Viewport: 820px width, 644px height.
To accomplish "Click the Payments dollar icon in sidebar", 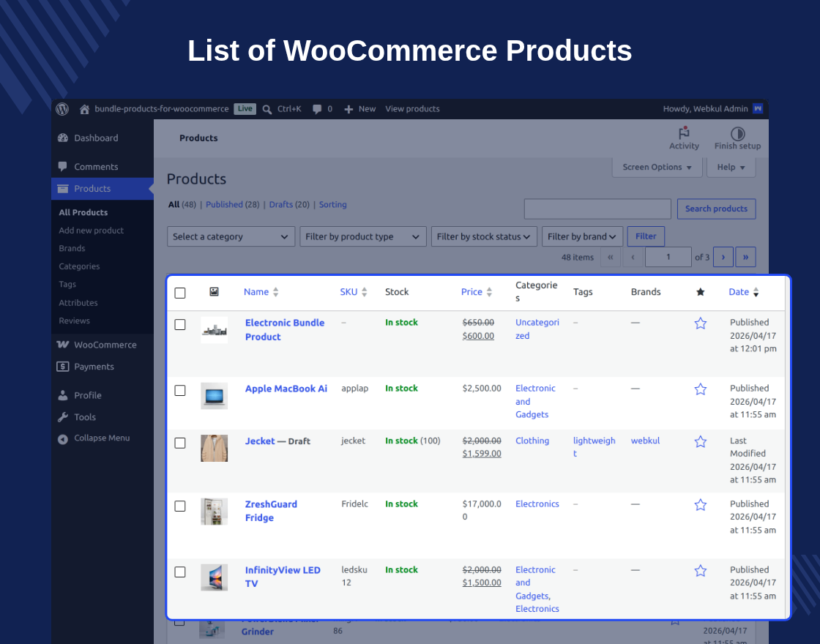I will tap(63, 367).
